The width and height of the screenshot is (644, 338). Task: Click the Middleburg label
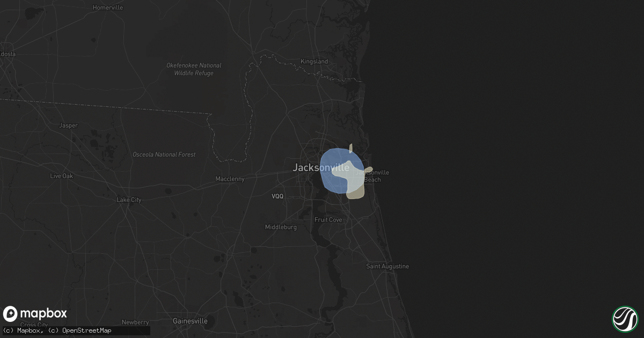281,227
